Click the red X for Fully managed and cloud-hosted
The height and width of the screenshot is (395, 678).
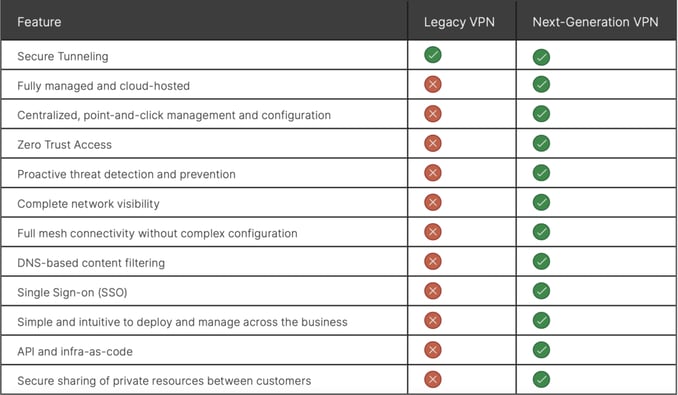pos(433,84)
